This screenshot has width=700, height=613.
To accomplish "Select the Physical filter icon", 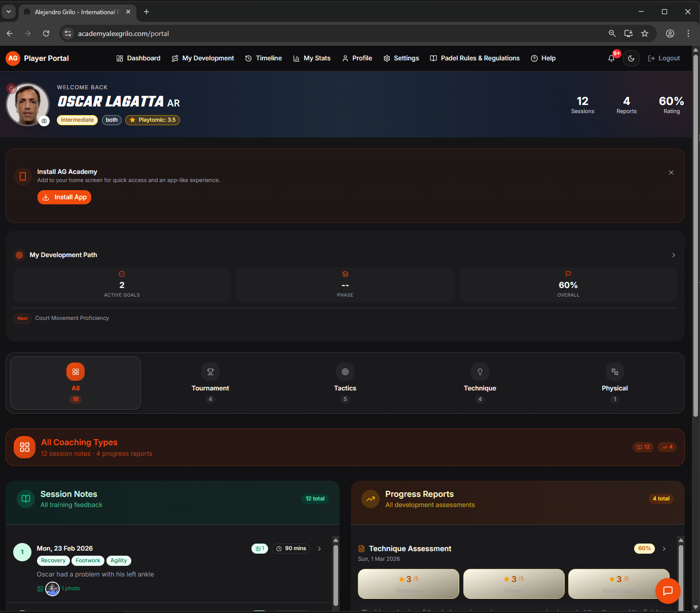I will click(615, 372).
